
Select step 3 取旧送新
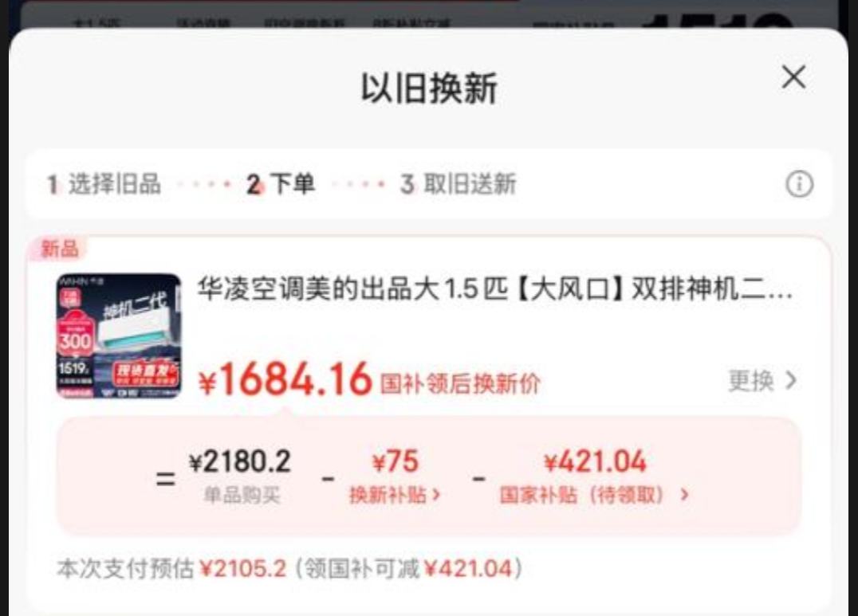point(459,184)
